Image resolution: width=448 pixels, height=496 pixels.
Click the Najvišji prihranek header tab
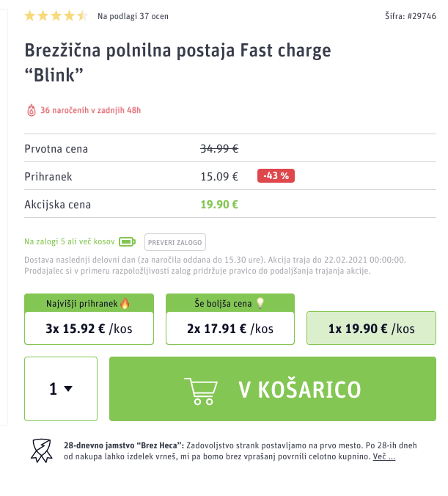tap(89, 303)
